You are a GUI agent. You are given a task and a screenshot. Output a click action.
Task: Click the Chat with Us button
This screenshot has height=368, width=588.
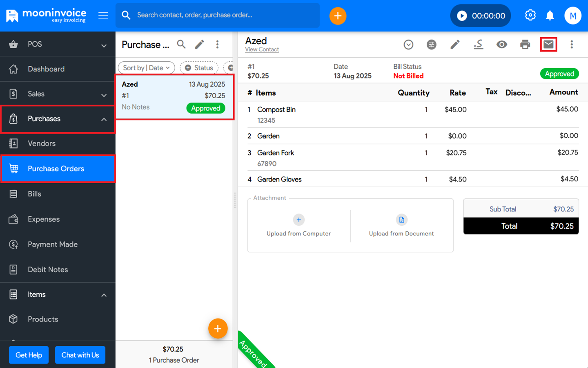(x=80, y=355)
